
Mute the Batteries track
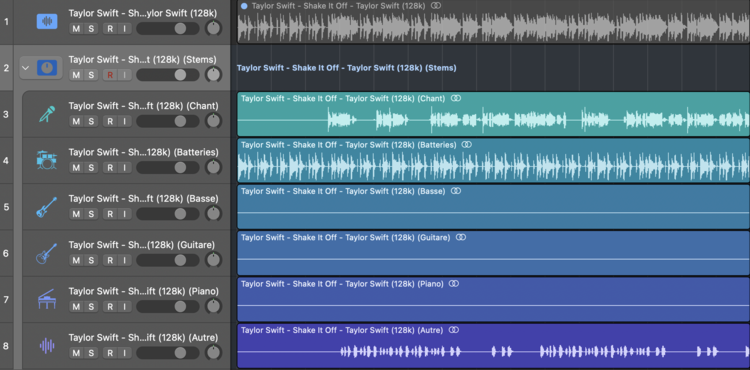(x=76, y=167)
